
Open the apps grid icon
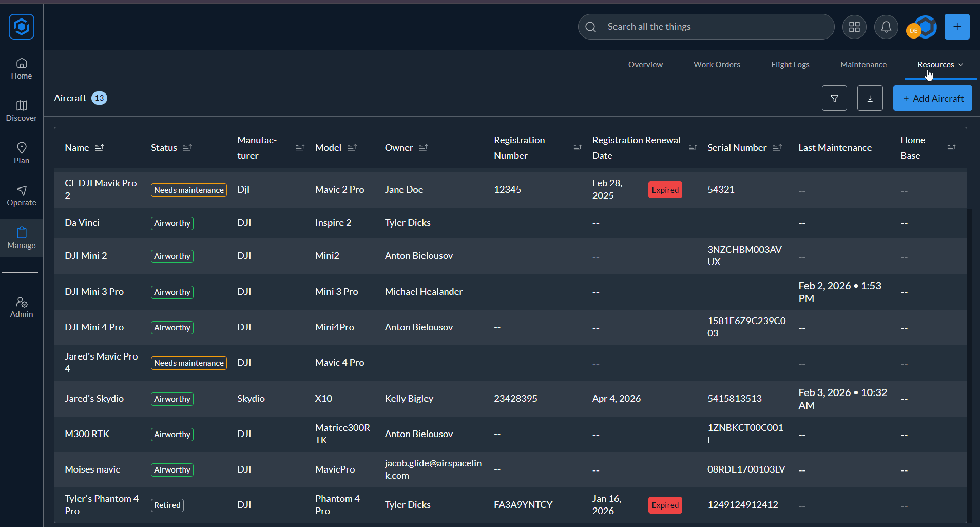(x=854, y=27)
